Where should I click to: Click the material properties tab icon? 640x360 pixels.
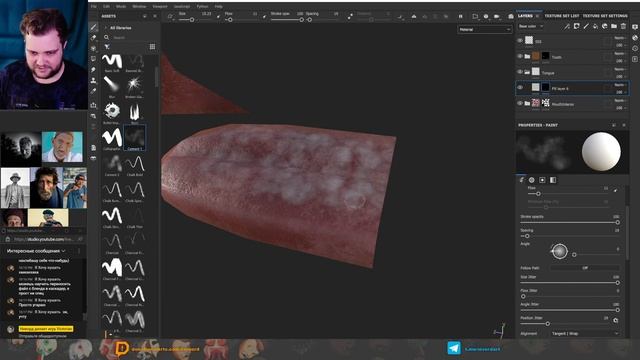coord(553,180)
